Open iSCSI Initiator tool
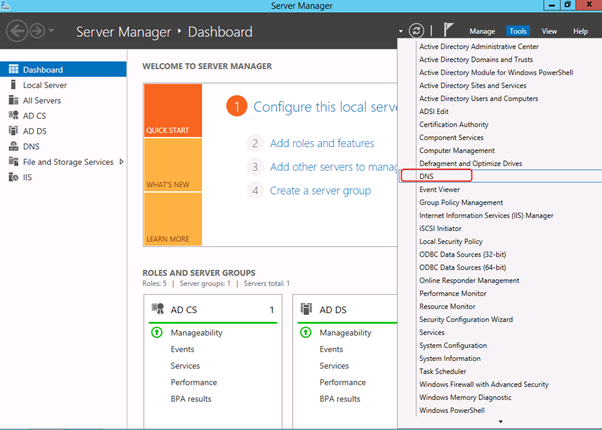This screenshot has width=602, height=430. pos(440,228)
